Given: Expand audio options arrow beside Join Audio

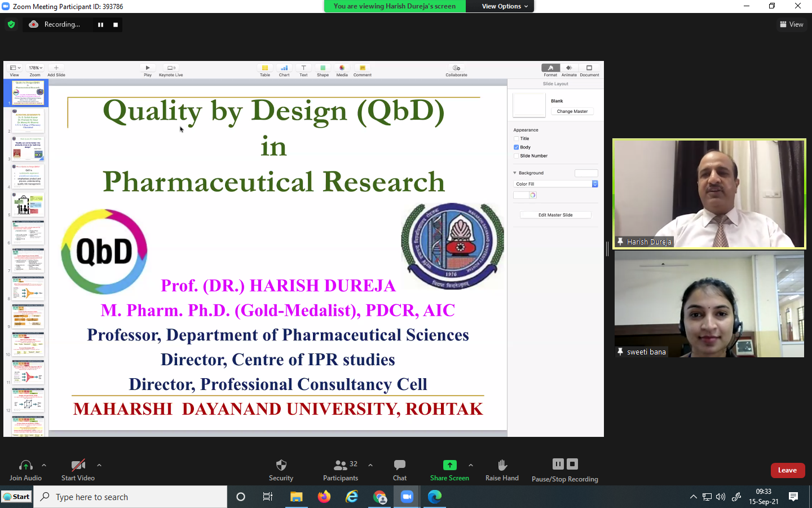Looking at the screenshot, I should [x=44, y=465].
